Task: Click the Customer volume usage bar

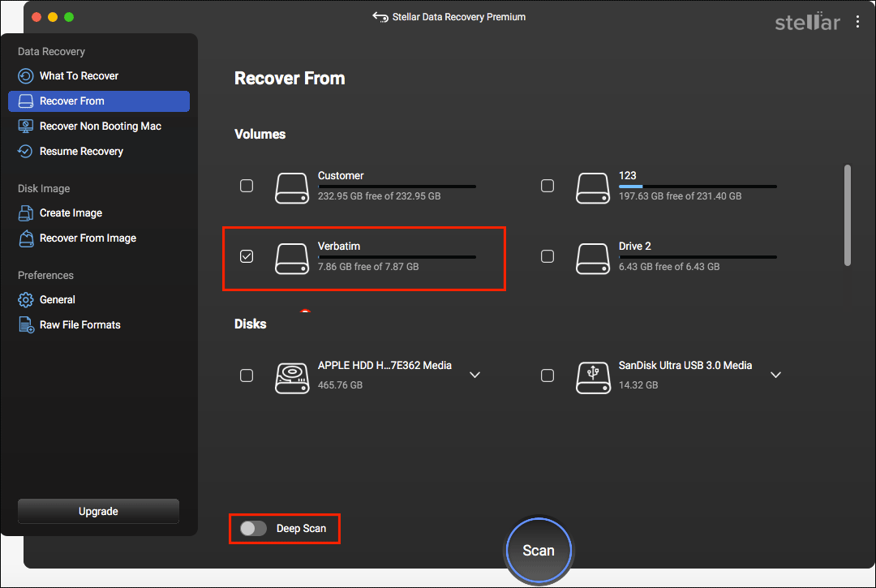Action: [397, 187]
